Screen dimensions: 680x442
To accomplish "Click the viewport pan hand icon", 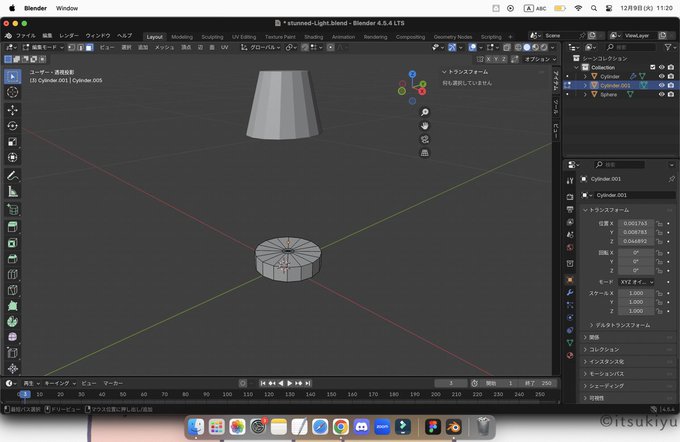I will click(x=425, y=126).
